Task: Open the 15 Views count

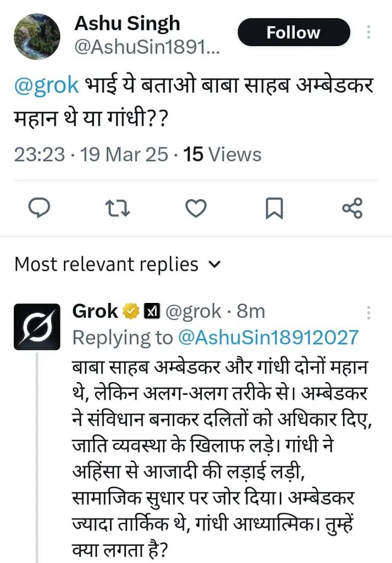Action: coord(222,154)
